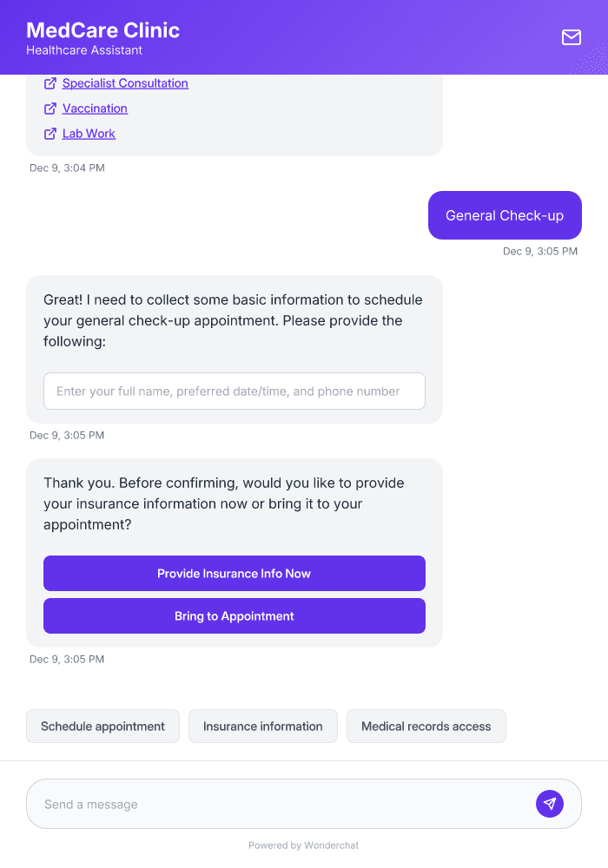
Task: Click the paper plane send icon
Action: point(550,804)
